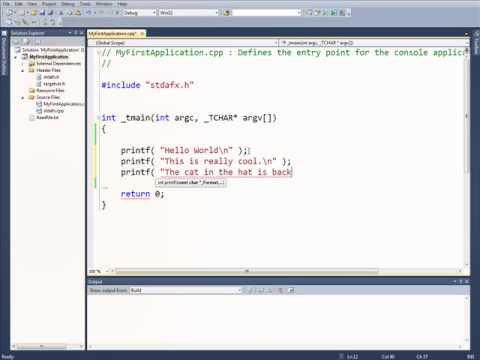Collapse the Header Files folder

pyautogui.click(x=23, y=71)
